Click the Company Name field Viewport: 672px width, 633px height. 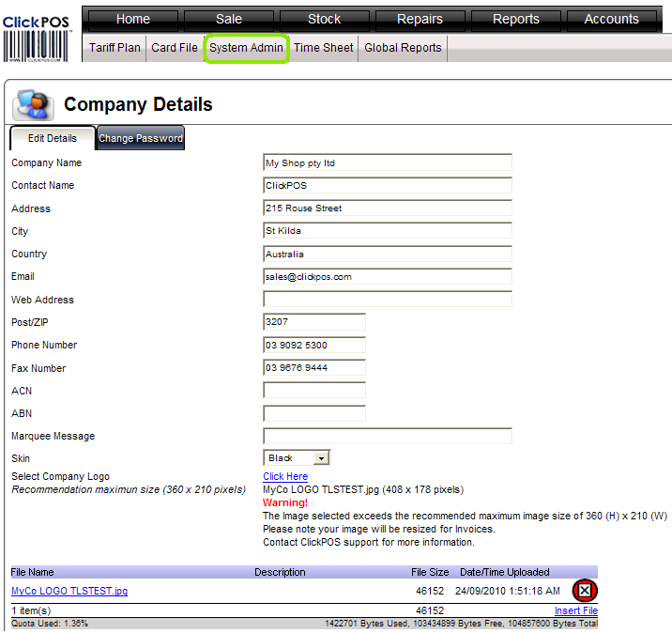[x=388, y=163]
